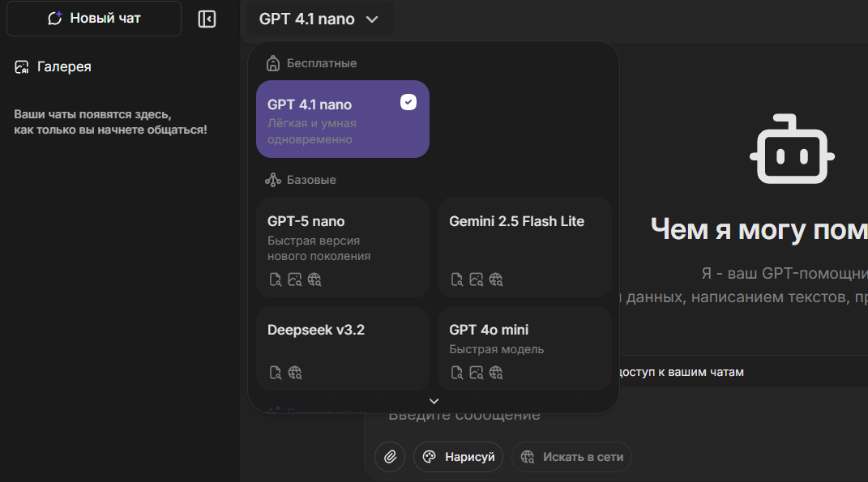Viewport: 868px width, 482px height.
Task: Attach a file with the paperclip button
Action: pos(391,457)
